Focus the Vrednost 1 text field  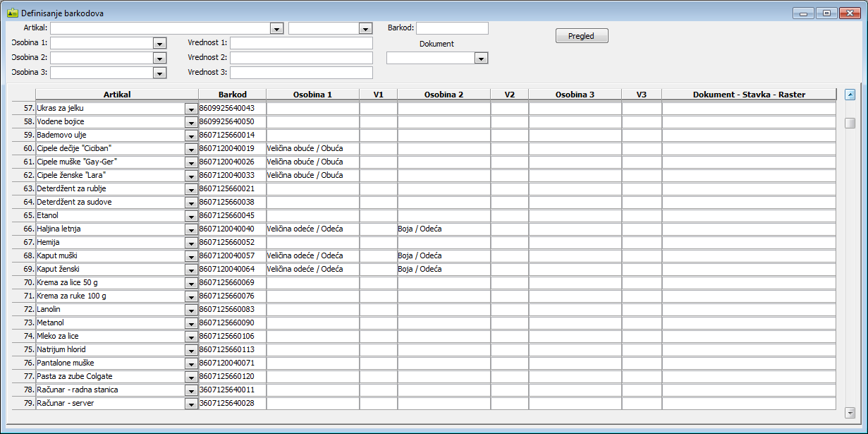point(301,43)
